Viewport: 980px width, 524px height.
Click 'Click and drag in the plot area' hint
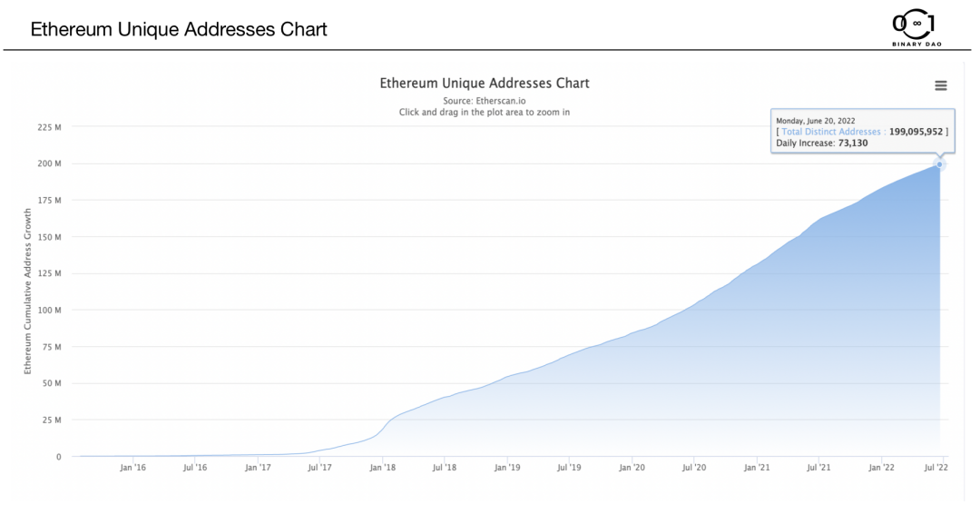(485, 113)
